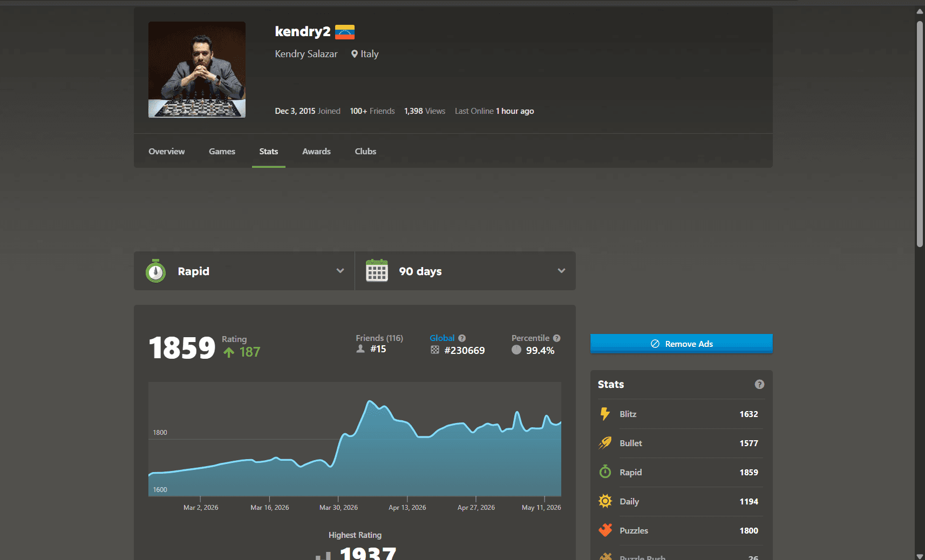Click the Last Online 1 hour ago text

[x=494, y=111]
